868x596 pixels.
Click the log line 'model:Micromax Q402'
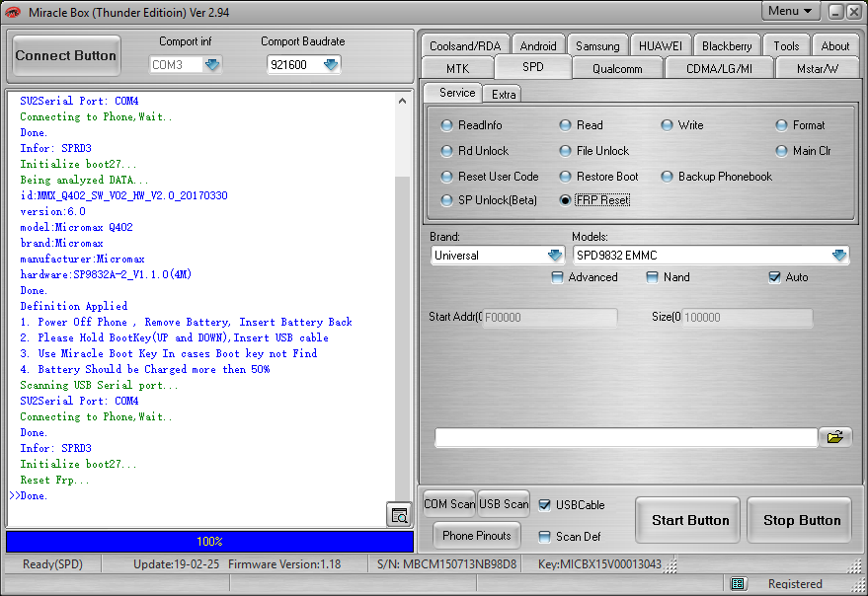76,227
